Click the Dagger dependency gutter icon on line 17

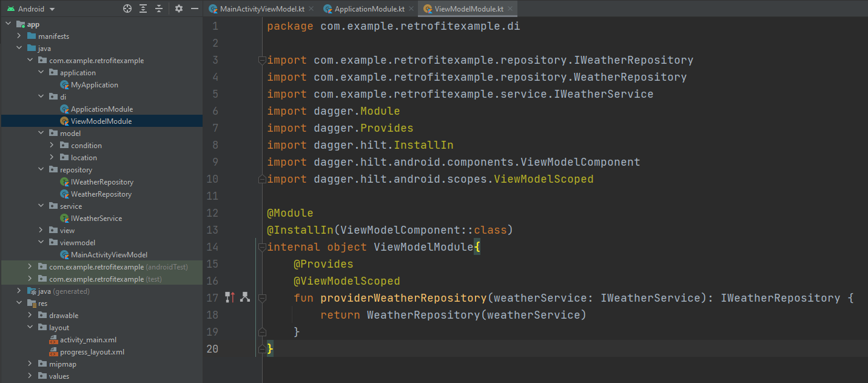(230, 297)
